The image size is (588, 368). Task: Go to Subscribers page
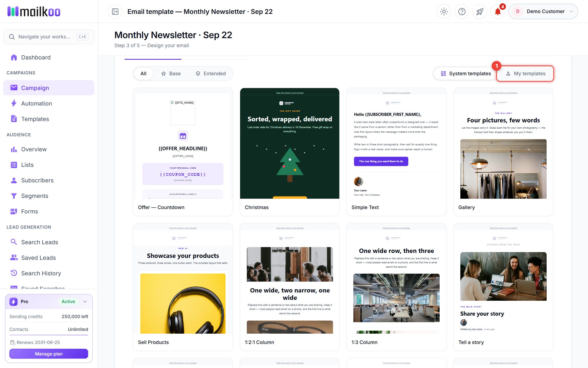[49, 180]
